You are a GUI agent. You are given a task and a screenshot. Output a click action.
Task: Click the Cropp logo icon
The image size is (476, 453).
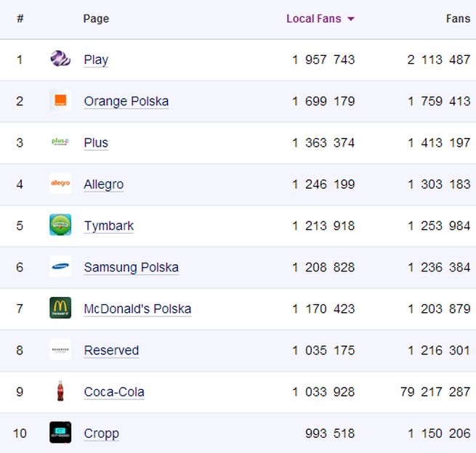coord(60,433)
